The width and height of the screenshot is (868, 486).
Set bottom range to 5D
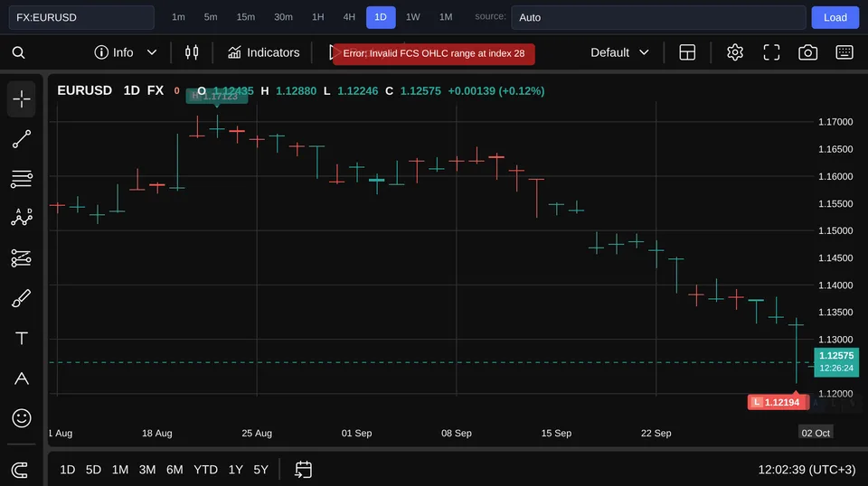(x=93, y=470)
